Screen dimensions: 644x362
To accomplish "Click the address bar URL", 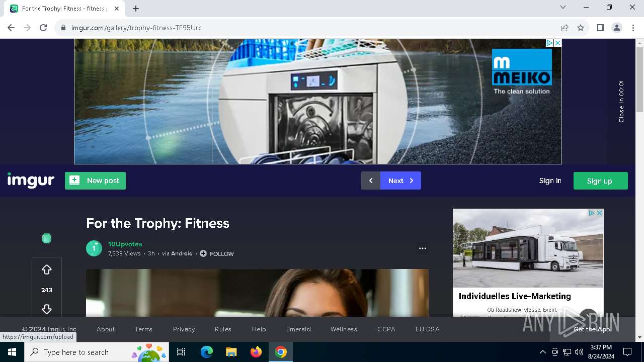I will pyautogui.click(x=136, y=28).
